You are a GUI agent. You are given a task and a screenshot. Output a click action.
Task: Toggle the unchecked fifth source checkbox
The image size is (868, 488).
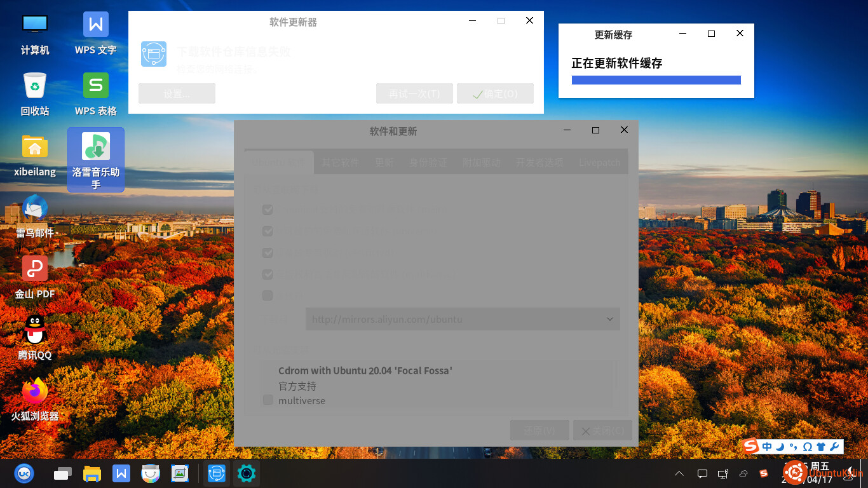click(268, 295)
